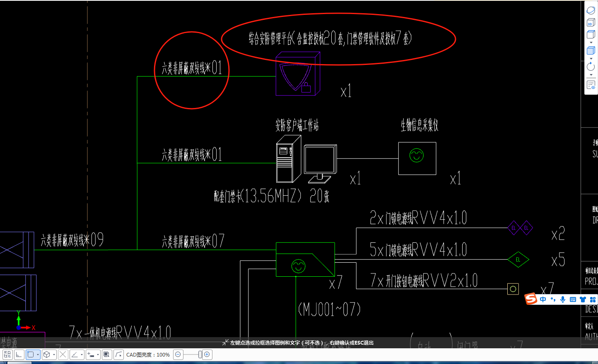This screenshot has height=364, width=598.
Task: Switch to 3D view cube icon
Action: (x=591, y=22)
